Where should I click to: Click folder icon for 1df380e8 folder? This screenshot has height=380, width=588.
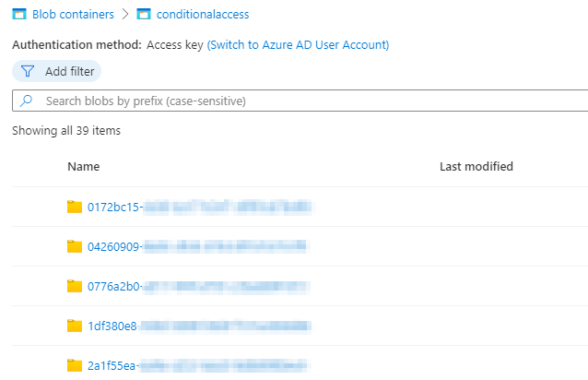click(75, 326)
